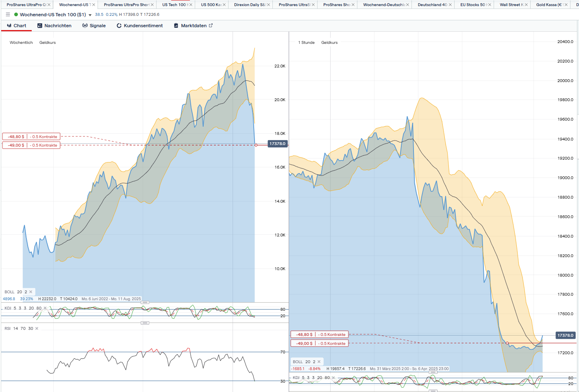This screenshot has width=579, height=392.
Task: Grab the divider handle above the hourly KDJ panel
Action: point(433,372)
